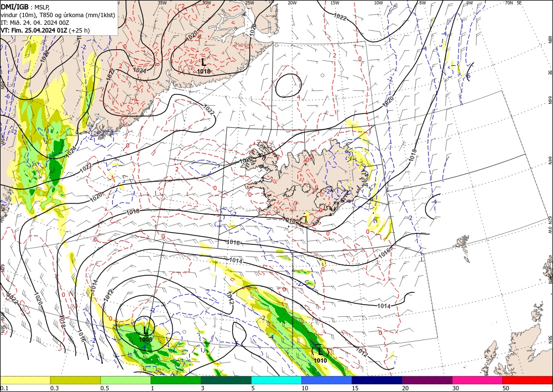The image size is (553, 392).
Task: Click the '1010' pressure value label
Action: tap(320, 360)
